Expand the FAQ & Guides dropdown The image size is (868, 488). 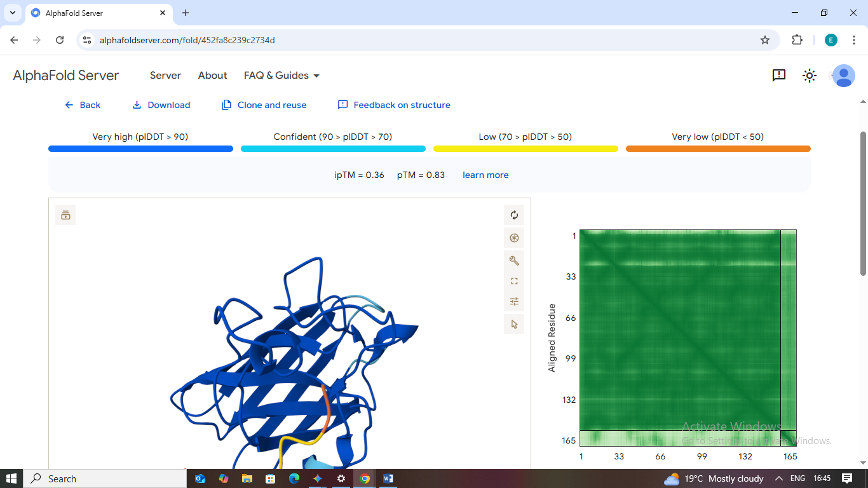[x=281, y=75]
